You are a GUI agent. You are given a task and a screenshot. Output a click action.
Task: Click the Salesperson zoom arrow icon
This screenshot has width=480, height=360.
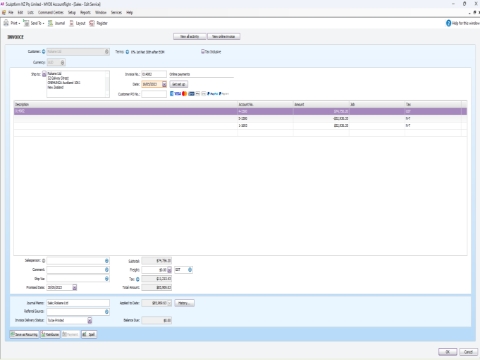43,261
